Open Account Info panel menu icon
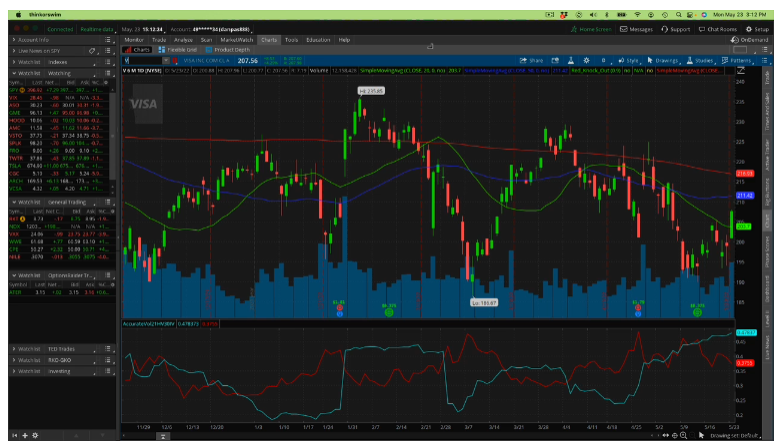 (x=108, y=40)
